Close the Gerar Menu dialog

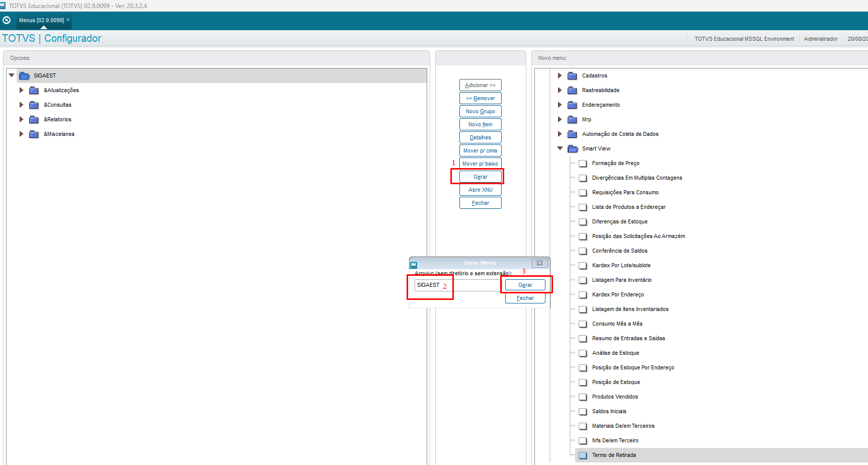point(539,263)
